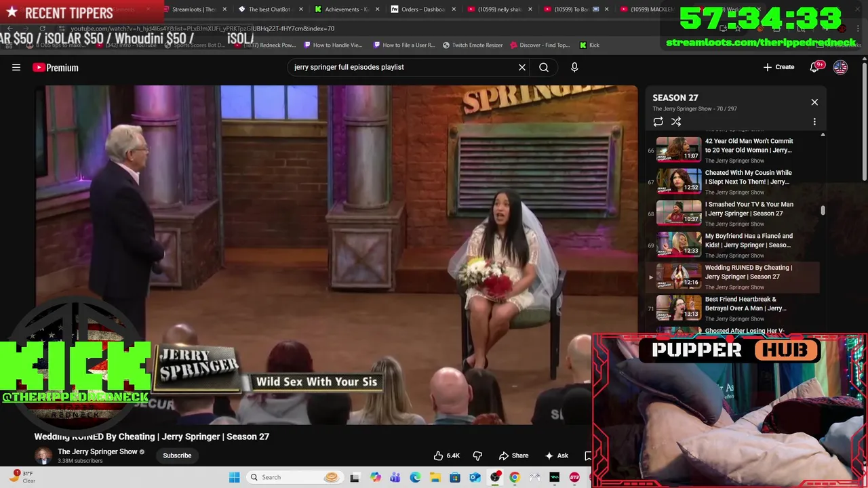Switch to the Achievements Kick tab

pos(346,9)
